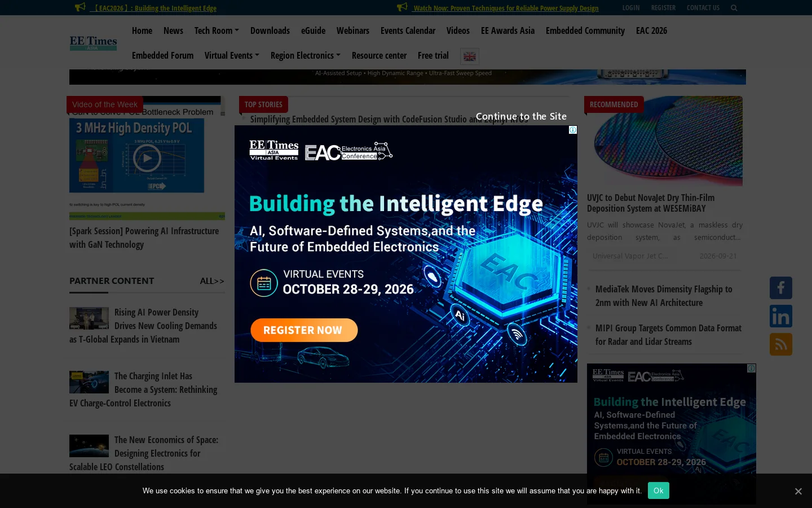
Task: Click Rising AI Power Density thumbnail image
Action: click(x=89, y=318)
